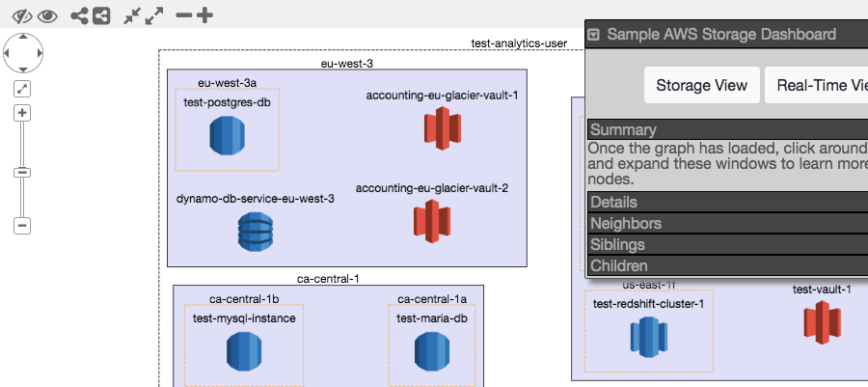Click the test-analytics-user group label
The image size is (868, 387).
(519, 43)
